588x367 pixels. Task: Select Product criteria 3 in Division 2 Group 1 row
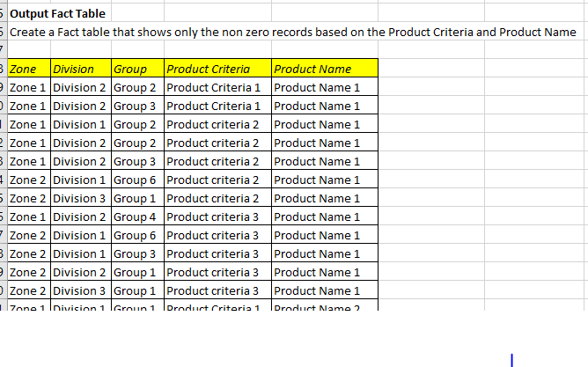point(218,272)
